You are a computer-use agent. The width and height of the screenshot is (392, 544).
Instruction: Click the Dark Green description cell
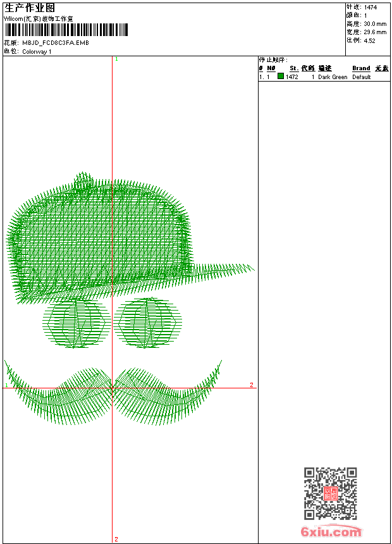tap(333, 77)
